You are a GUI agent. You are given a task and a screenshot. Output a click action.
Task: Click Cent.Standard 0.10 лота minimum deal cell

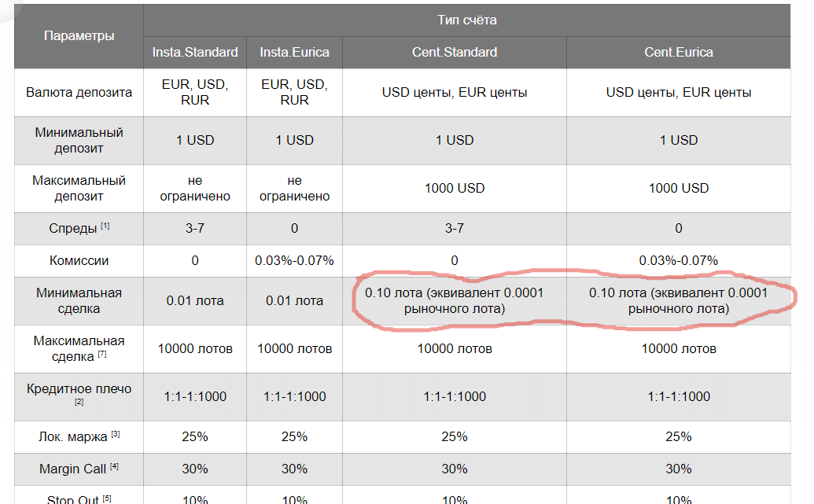tap(455, 300)
